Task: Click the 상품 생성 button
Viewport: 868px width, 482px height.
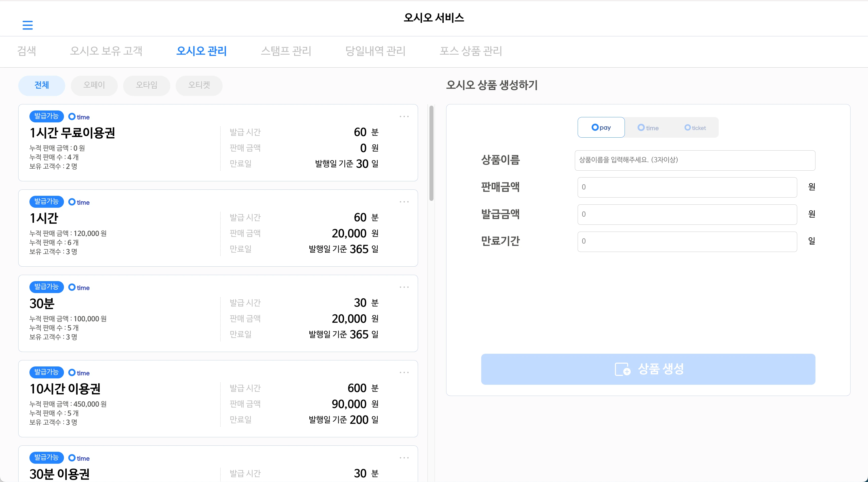Action: coord(648,369)
